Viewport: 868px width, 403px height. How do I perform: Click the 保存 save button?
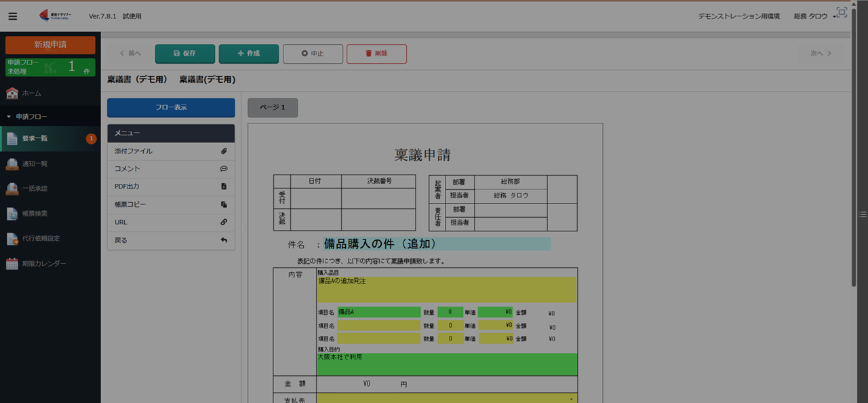185,54
